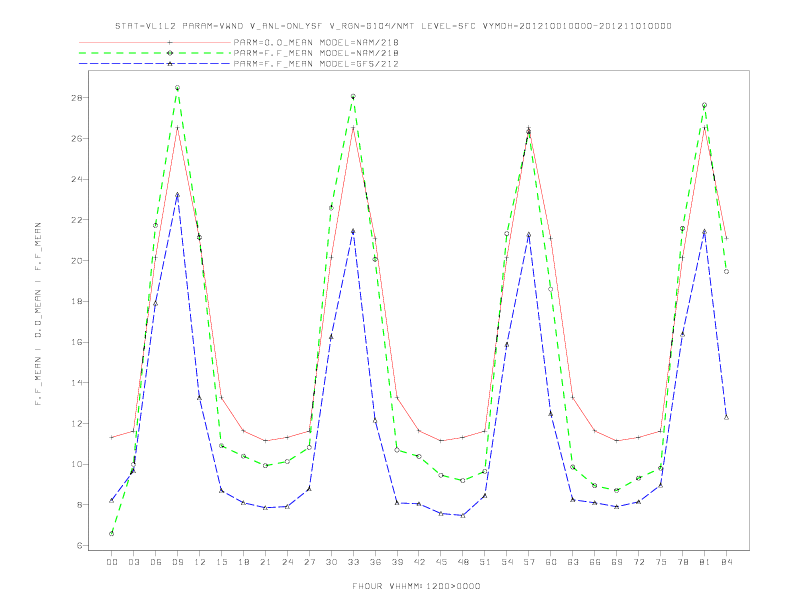The image size is (792, 612).
Task: Click legend text PARM=O.O_MEAN MODEL=NAM/218
Action: (316, 42)
